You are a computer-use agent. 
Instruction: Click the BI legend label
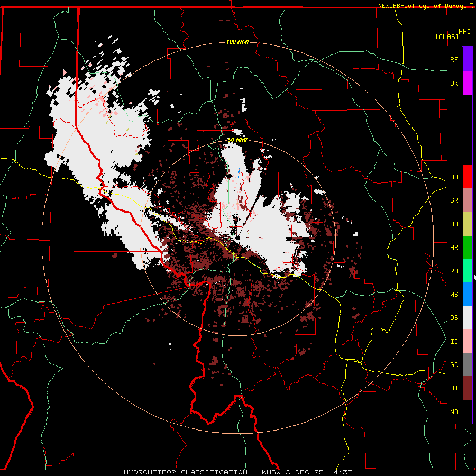click(454, 388)
